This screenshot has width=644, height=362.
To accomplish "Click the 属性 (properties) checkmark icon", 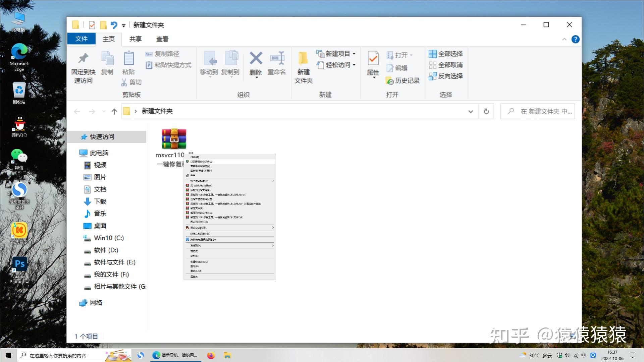I will 373,59.
